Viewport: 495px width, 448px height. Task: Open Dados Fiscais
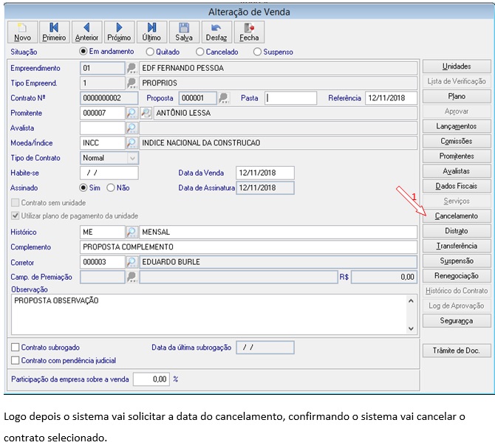(x=457, y=186)
